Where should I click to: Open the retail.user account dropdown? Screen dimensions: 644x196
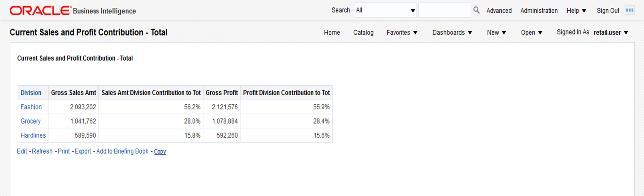pyautogui.click(x=611, y=32)
